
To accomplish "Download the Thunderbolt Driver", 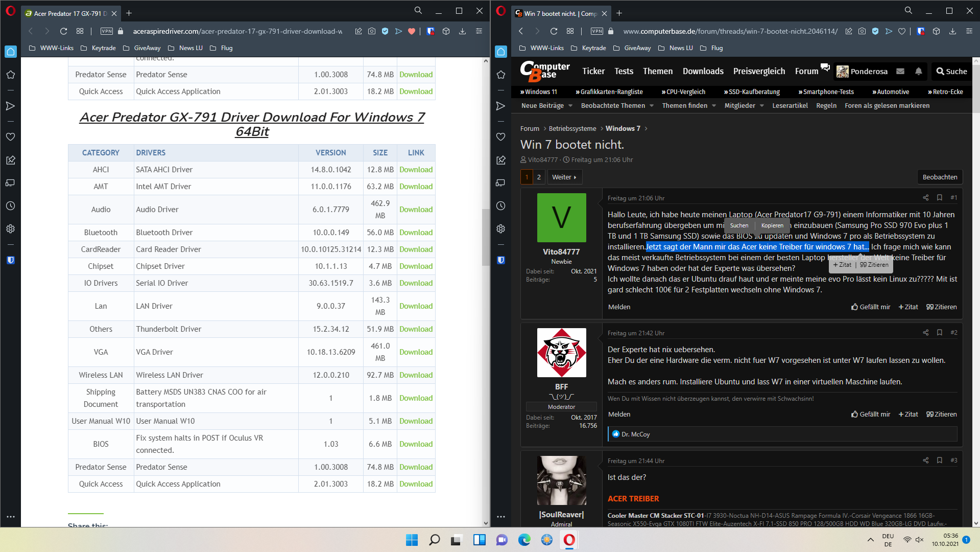I will click(416, 329).
